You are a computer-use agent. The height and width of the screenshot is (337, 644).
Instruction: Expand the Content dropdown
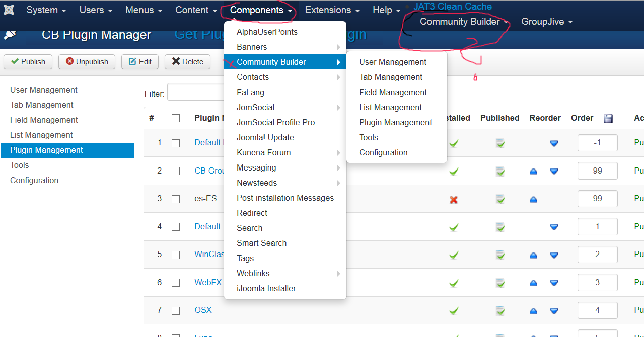tap(196, 10)
